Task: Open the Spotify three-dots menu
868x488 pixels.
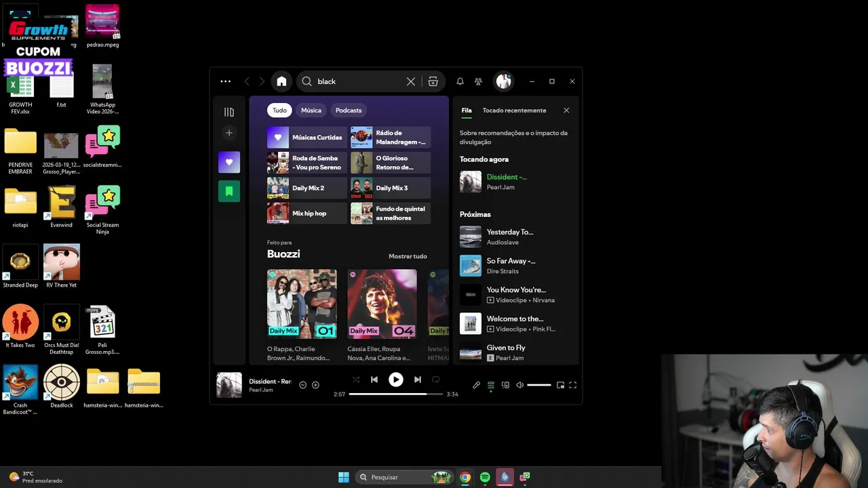Action: (x=225, y=81)
